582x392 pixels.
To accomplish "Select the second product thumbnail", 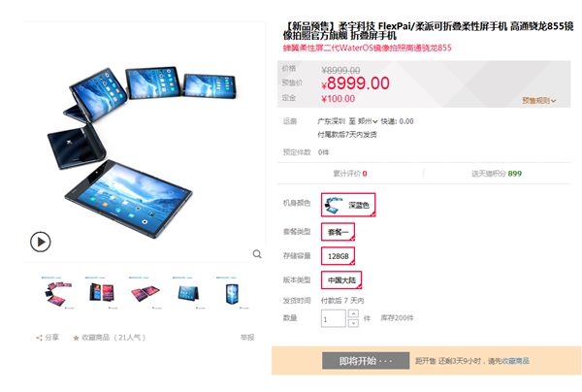I will (101, 293).
